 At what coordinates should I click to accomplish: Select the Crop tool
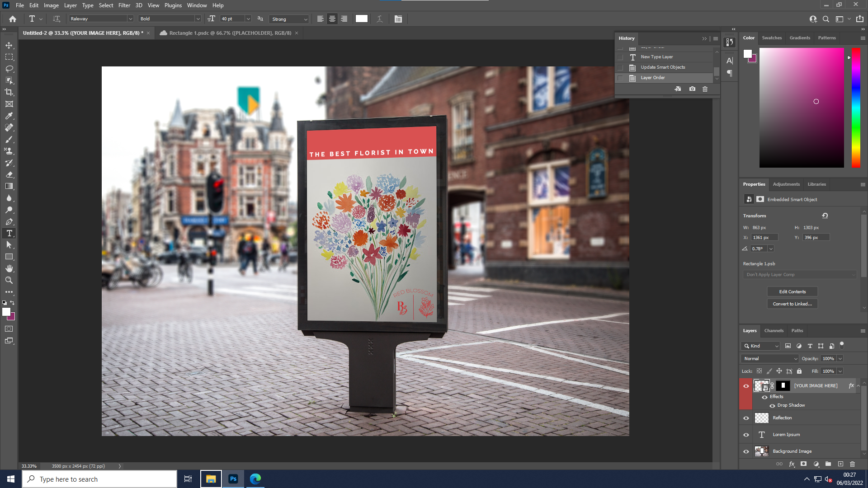coord(9,92)
